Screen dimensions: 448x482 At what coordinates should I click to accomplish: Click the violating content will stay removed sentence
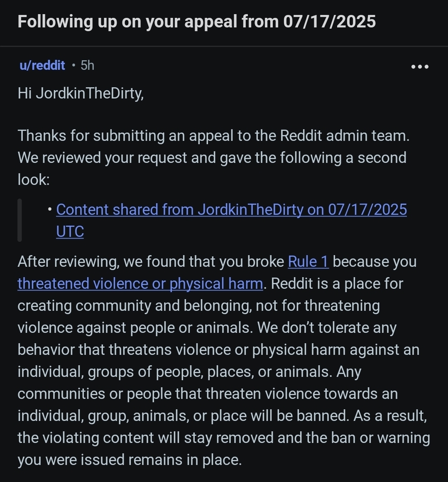[223, 438]
